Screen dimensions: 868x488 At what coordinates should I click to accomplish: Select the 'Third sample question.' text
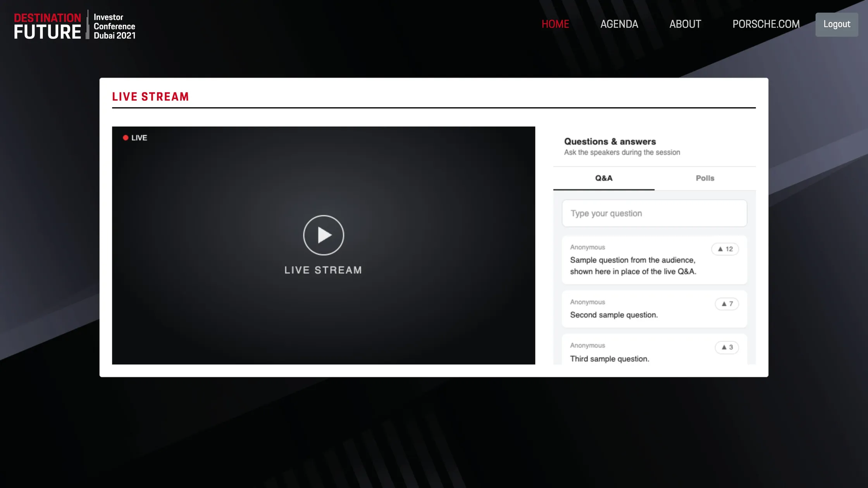click(610, 359)
